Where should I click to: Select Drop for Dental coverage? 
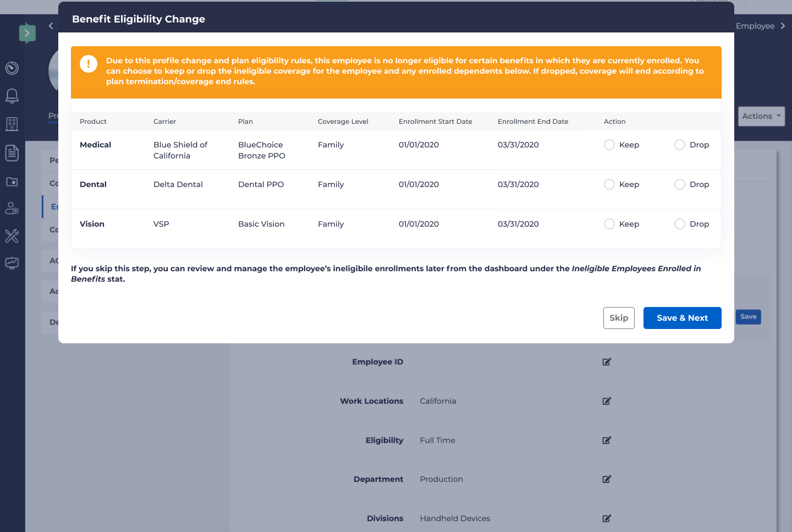click(680, 184)
